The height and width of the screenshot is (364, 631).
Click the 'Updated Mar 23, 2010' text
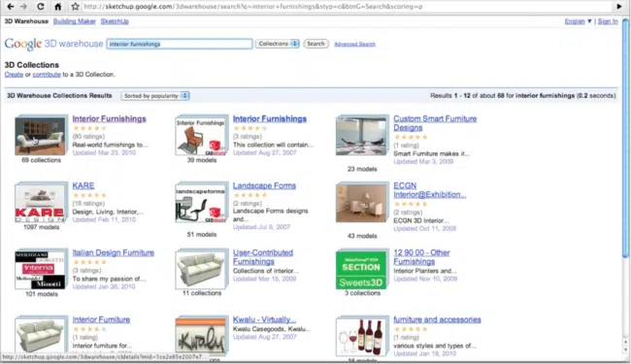104,152
